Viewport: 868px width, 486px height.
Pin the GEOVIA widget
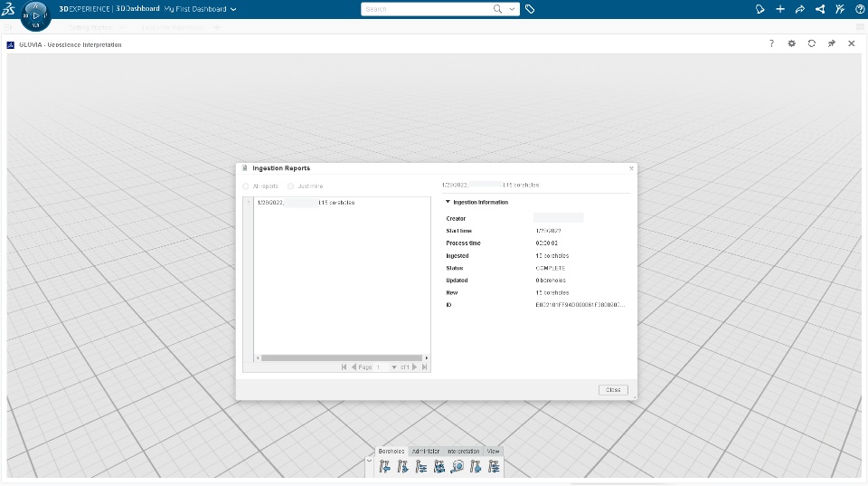pos(832,43)
